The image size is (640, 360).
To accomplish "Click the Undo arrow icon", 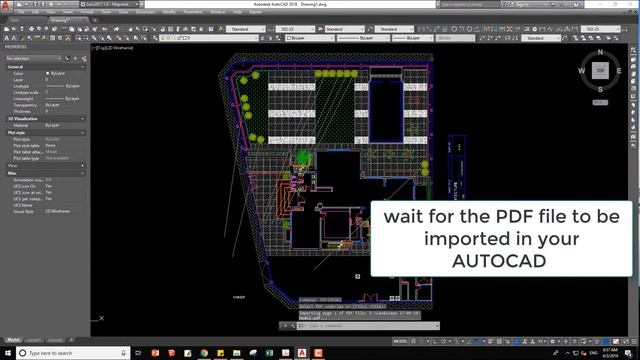I will (105, 29).
